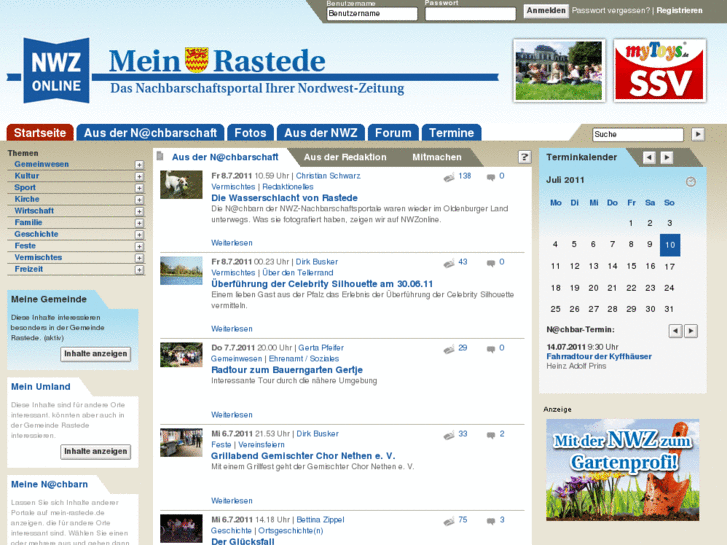Image resolution: width=727 pixels, height=545 pixels.
Task: Open Fahrradtour der Kyffhäuser event
Action: (599, 356)
